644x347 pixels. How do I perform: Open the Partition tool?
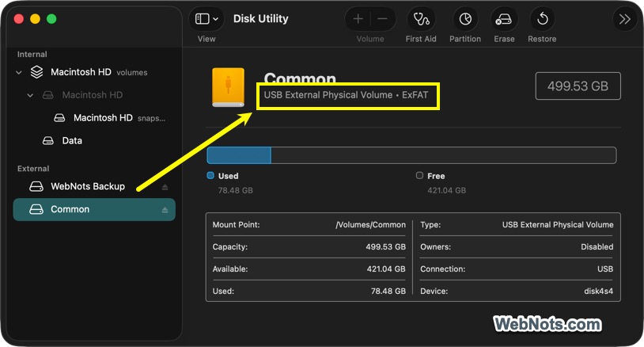click(x=465, y=19)
